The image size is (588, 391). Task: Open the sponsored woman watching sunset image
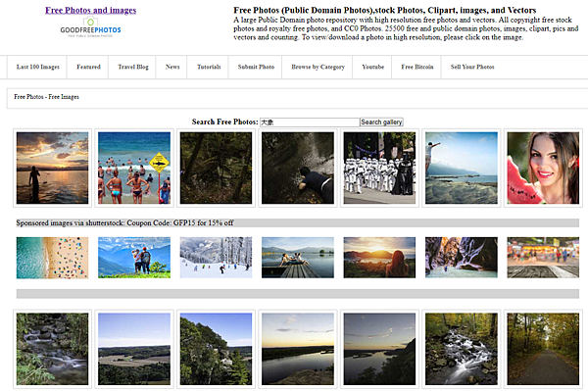pos(379,258)
